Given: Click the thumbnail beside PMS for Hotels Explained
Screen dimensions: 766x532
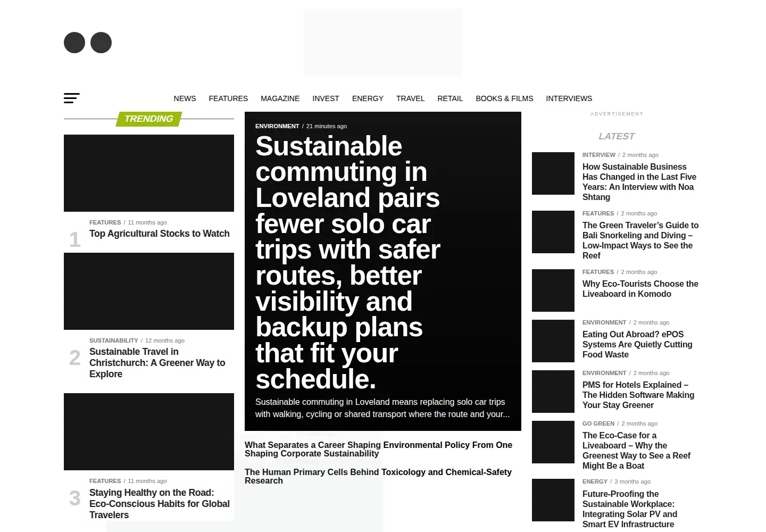Looking at the screenshot, I should 553,392.
